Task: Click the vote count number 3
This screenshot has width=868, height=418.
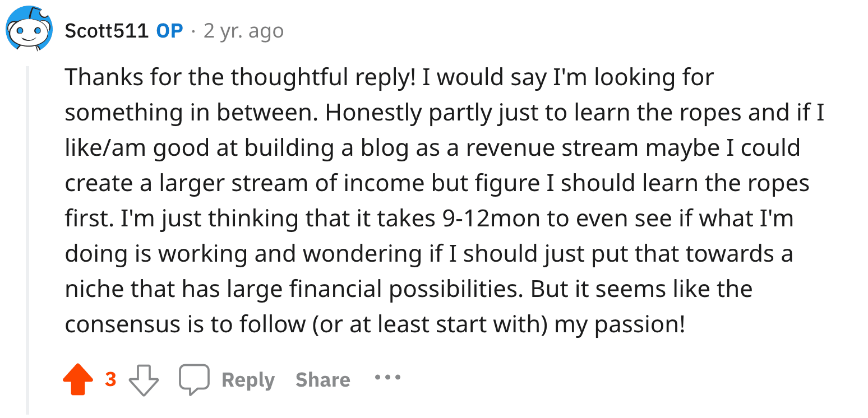Action: point(111,380)
